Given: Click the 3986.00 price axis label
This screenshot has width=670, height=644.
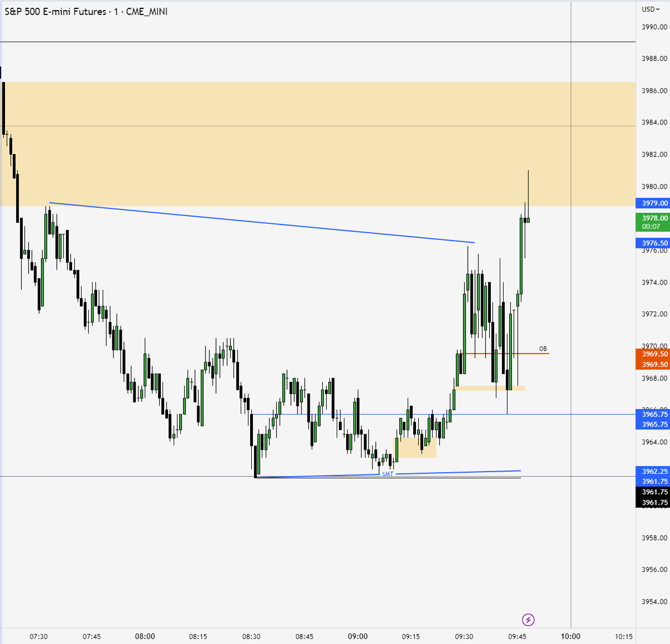Looking at the screenshot, I should tap(654, 90).
